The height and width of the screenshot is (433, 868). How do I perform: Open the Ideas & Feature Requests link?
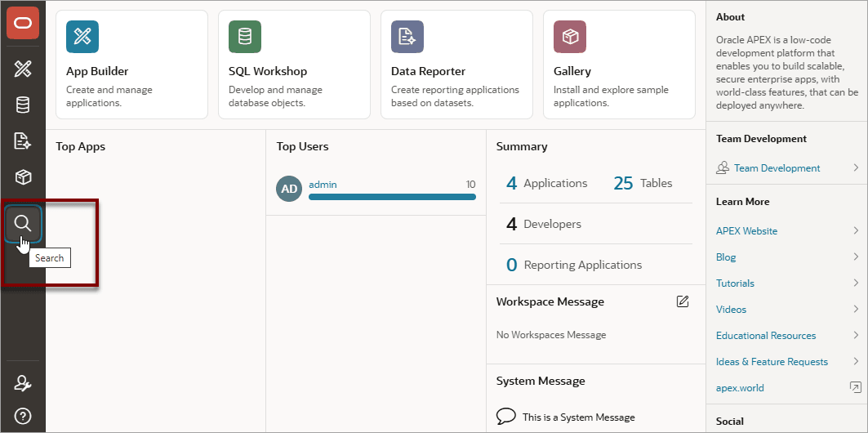(772, 362)
